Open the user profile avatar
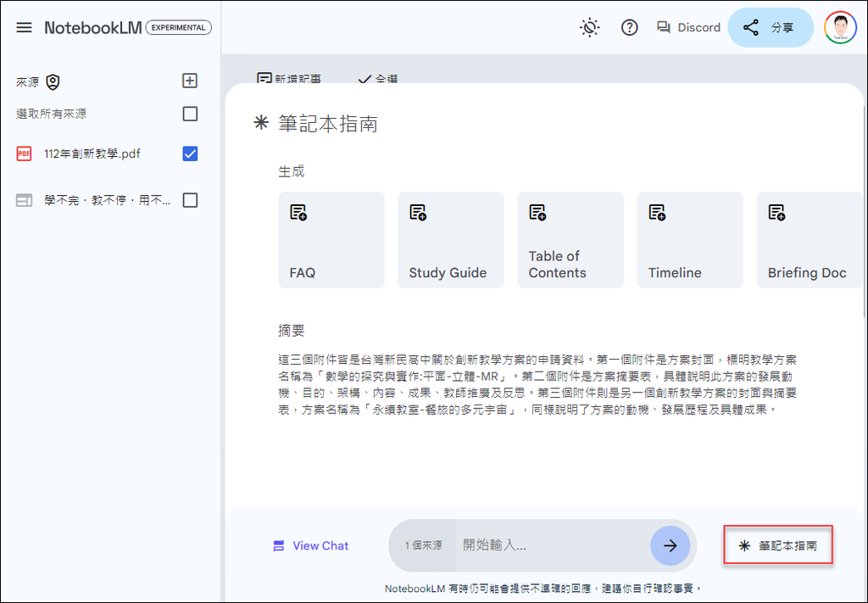 840,27
